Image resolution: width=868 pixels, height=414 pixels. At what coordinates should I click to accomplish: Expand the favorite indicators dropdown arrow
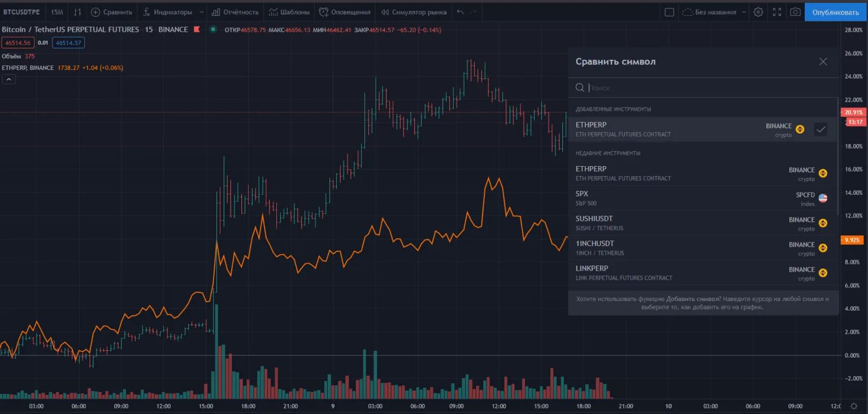pos(202,12)
